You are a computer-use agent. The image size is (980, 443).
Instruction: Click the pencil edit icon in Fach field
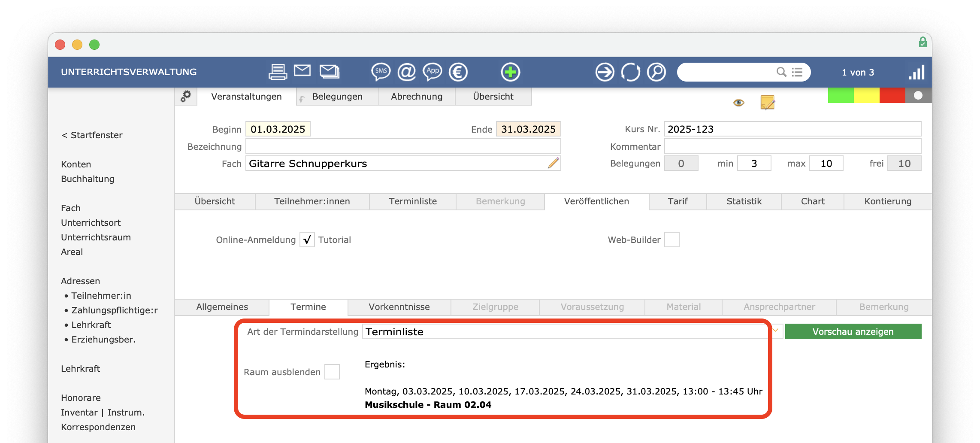point(554,163)
